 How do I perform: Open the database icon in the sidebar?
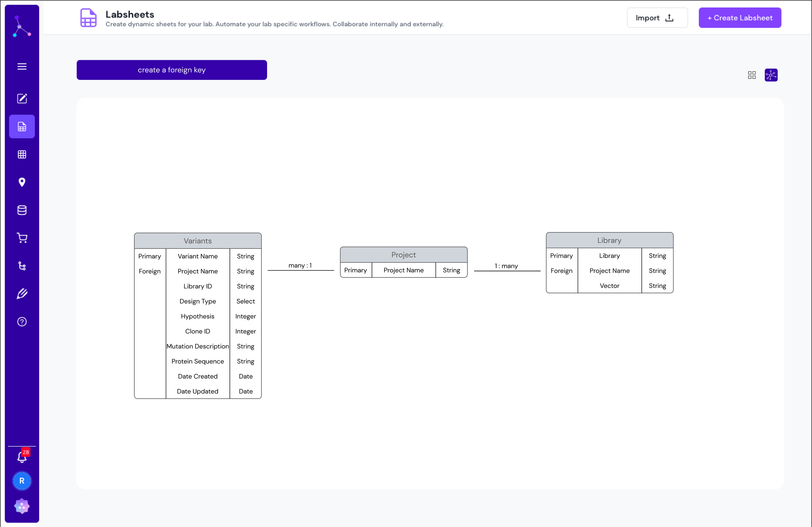(x=22, y=210)
